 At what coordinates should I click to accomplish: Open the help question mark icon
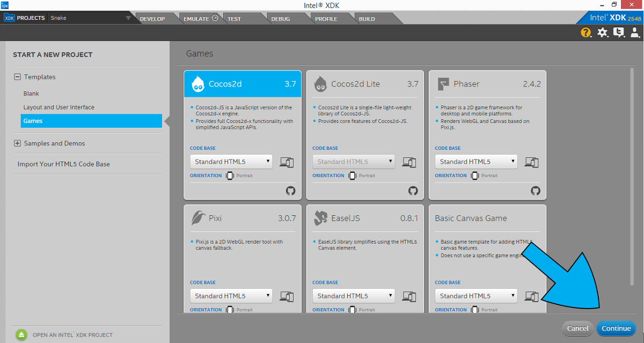pos(586,32)
